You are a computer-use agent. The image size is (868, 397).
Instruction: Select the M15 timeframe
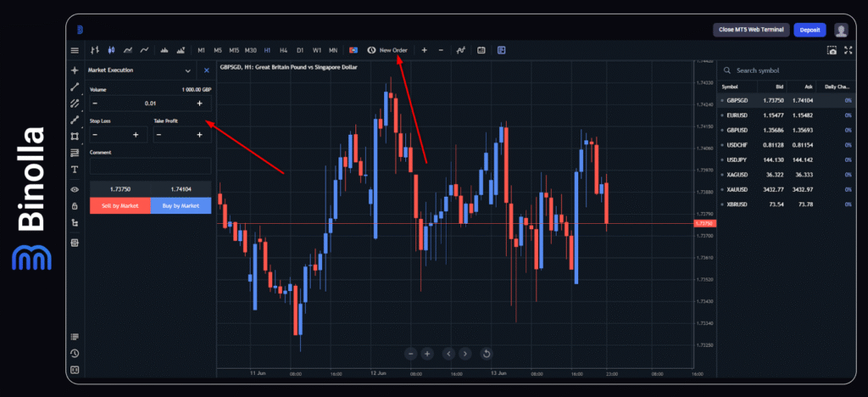tap(234, 50)
